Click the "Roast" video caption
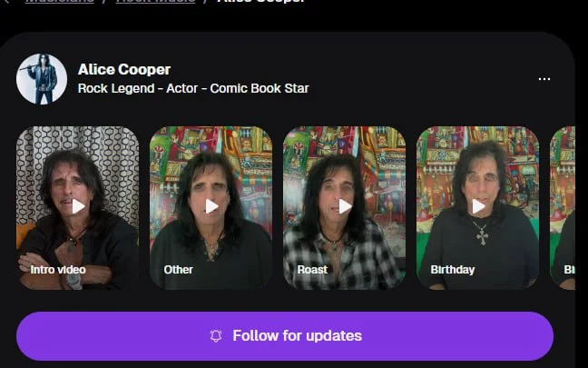 coord(312,269)
